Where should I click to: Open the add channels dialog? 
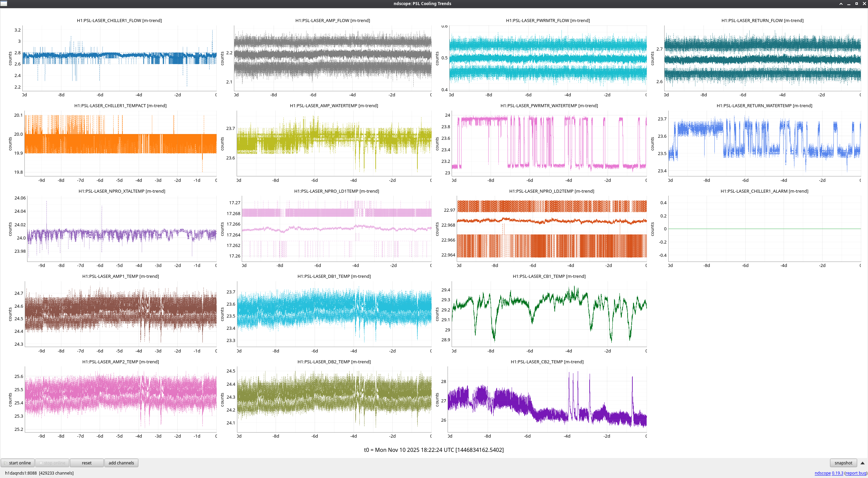point(121,463)
